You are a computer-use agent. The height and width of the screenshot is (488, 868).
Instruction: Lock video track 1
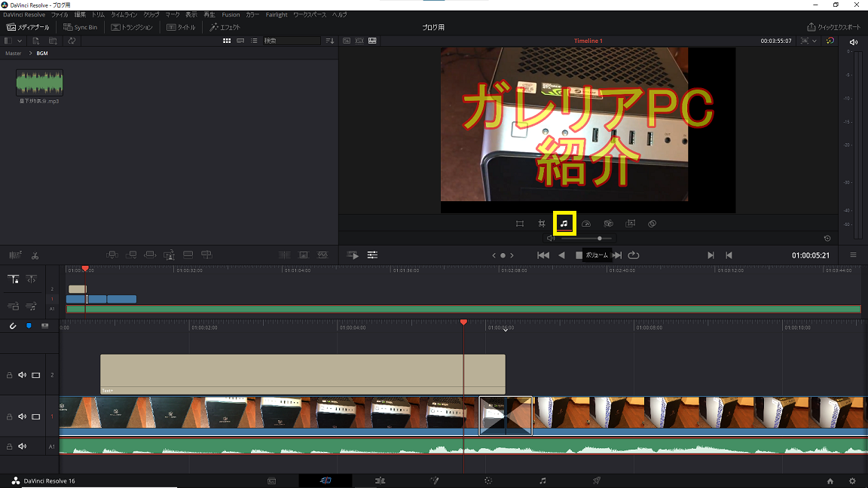(9, 416)
